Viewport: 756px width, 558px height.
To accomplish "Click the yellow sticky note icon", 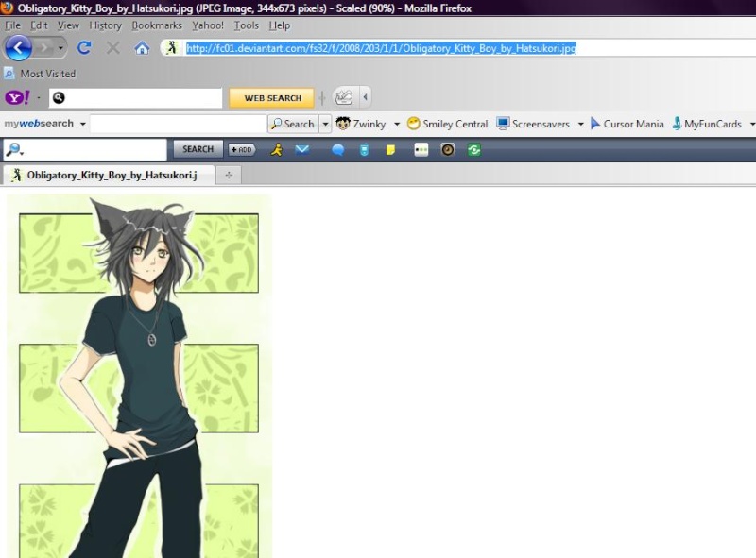I will coord(390,150).
